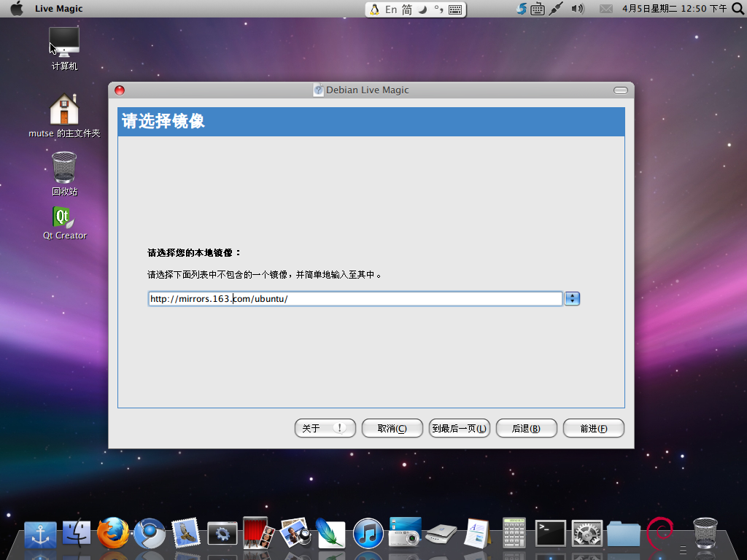747x560 pixels.
Task: Open Terminal from the dock
Action: click(x=550, y=533)
